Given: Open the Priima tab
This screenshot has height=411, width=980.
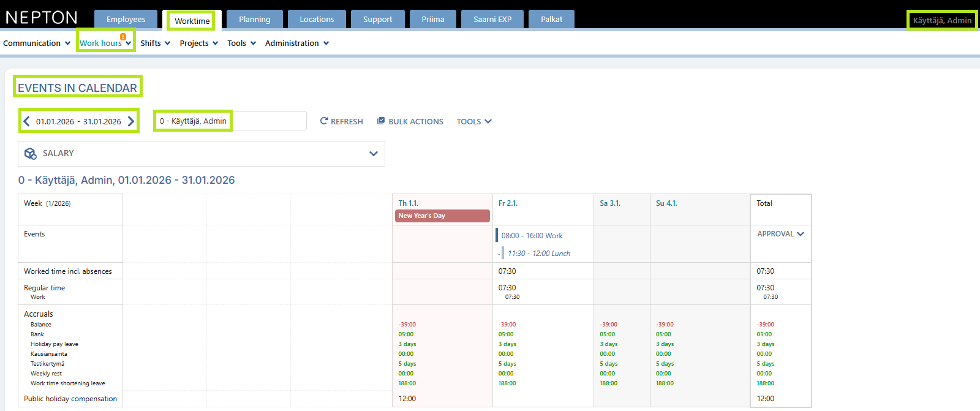Looking at the screenshot, I should pos(433,19).
